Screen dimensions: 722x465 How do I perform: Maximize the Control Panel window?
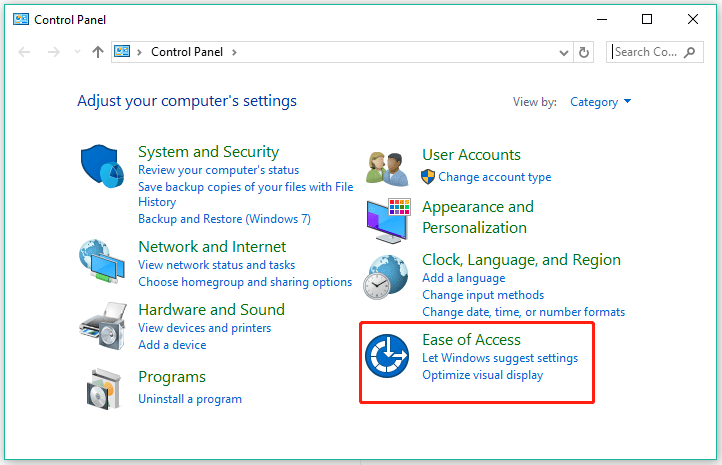pyautogui.click(x=647, y=19)
